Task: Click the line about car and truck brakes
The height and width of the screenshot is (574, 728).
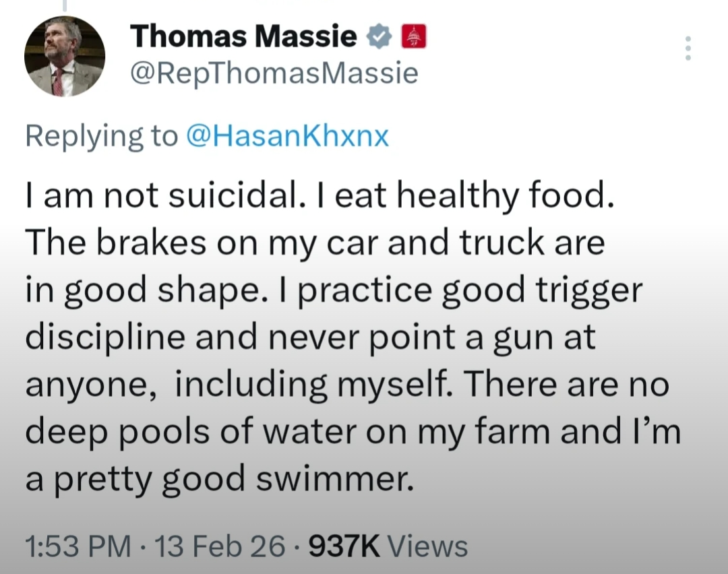Action: (x=314, y=244)
